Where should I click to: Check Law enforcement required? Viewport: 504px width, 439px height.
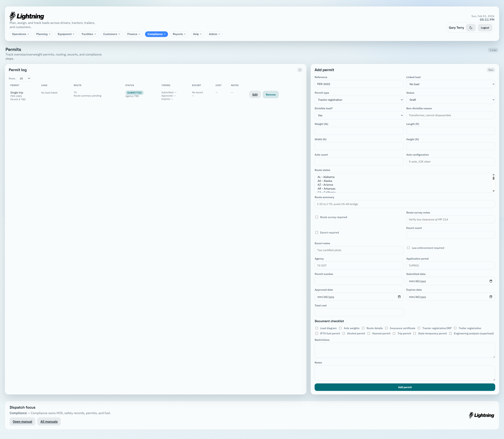408,248
